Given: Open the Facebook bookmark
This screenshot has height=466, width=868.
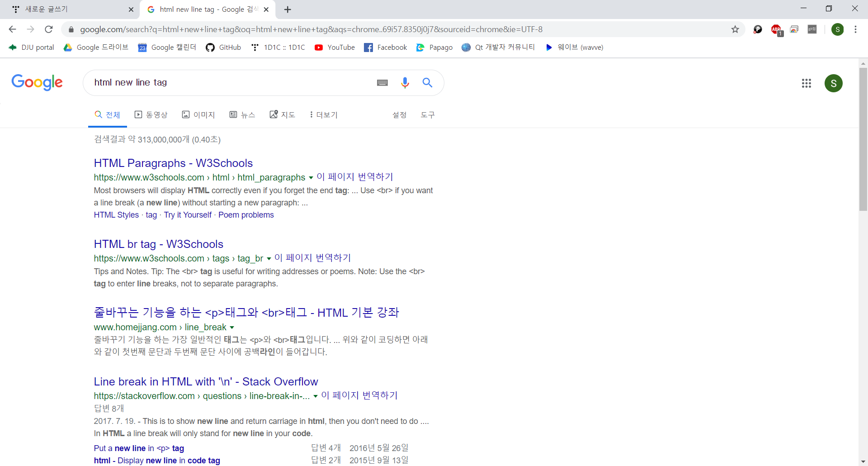Looking at the screenshot, I should (386, 47).
